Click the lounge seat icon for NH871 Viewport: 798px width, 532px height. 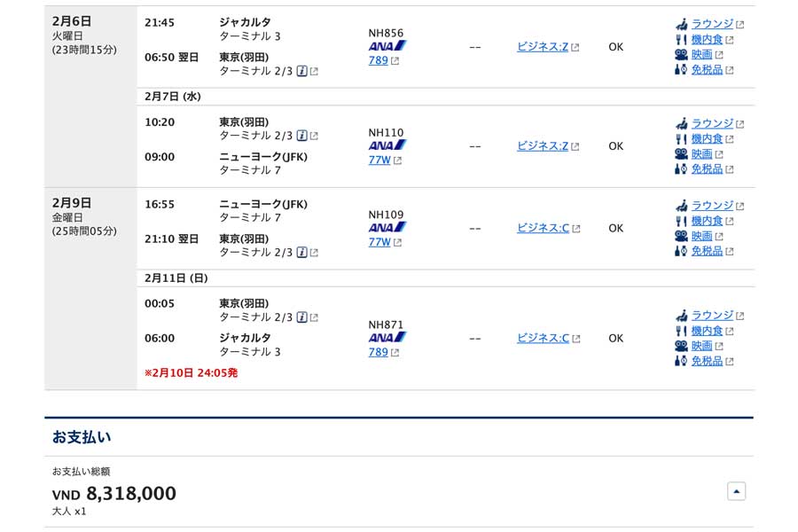click(682, 316)
